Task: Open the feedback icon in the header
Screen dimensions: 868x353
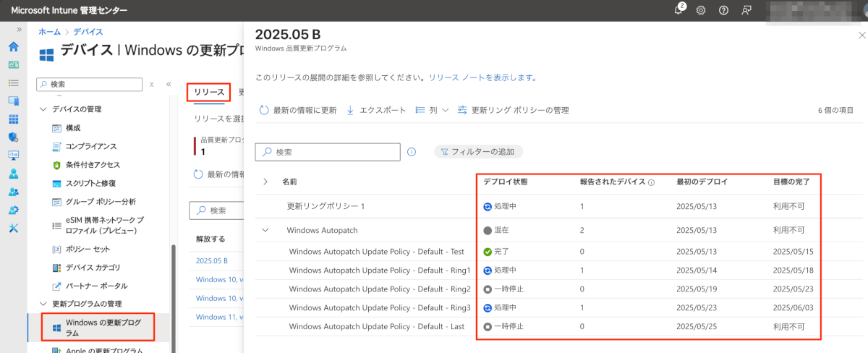Action: 746,10
